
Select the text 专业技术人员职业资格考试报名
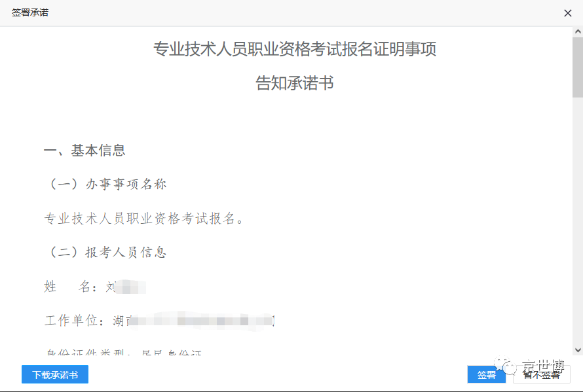pyautogui.click(x=141, y=218)
